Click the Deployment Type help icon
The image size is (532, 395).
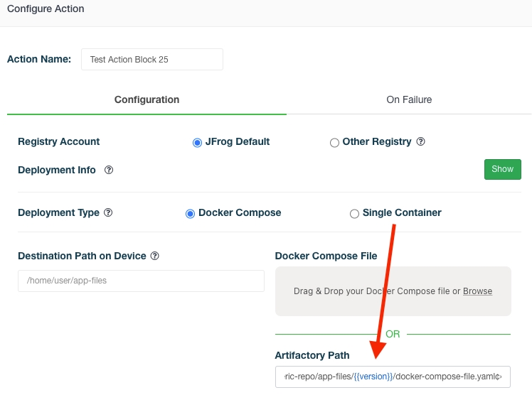108,213
